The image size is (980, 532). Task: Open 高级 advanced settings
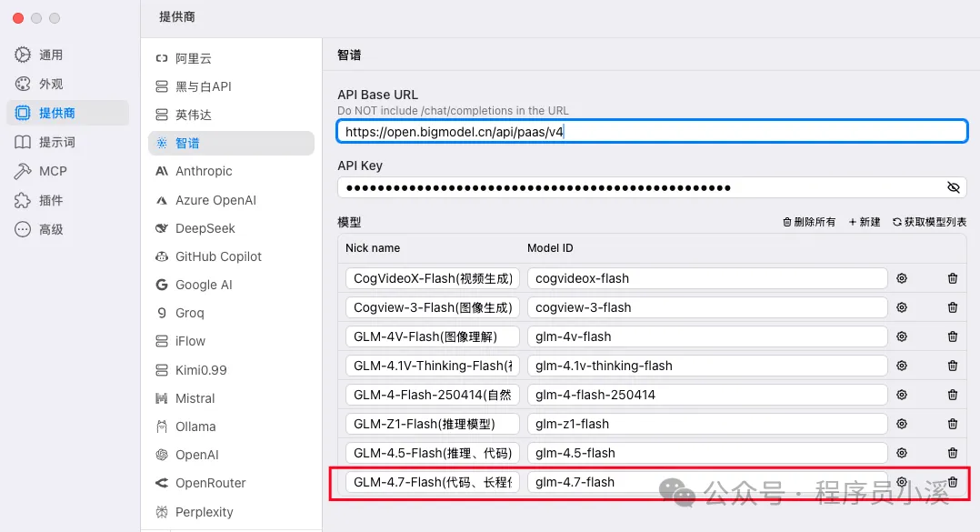coord(67,229)
